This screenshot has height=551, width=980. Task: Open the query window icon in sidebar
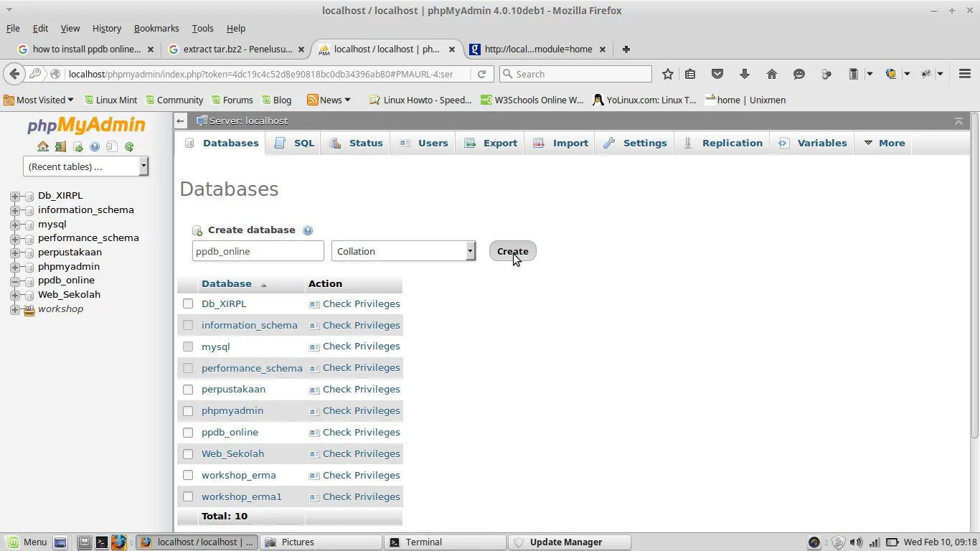pos(77,146)
